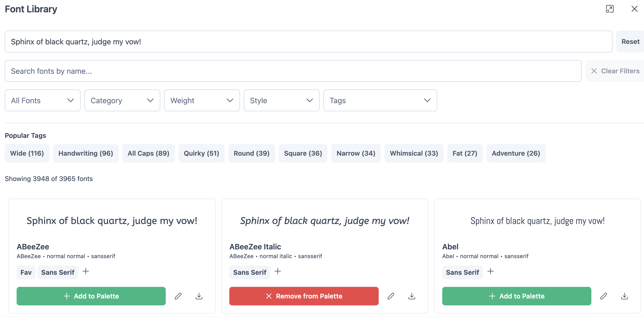Download the ABeeZee Italic font
The image size is (644, 317).
click(x=411, y=296)
